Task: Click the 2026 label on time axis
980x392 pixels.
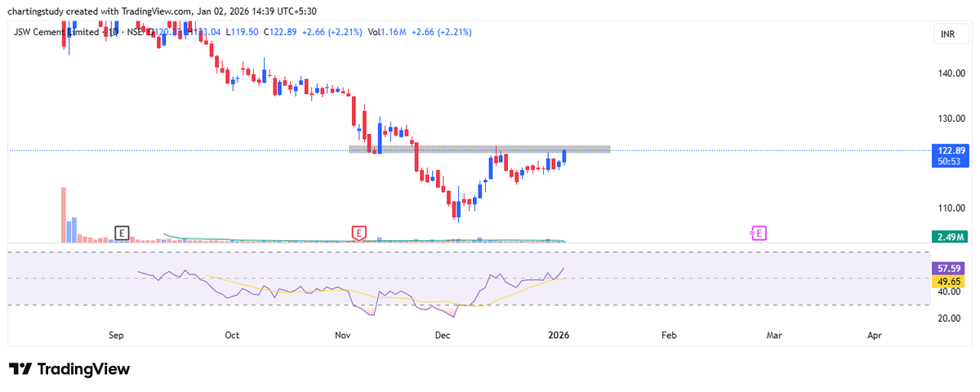Action: pos(559,335)
